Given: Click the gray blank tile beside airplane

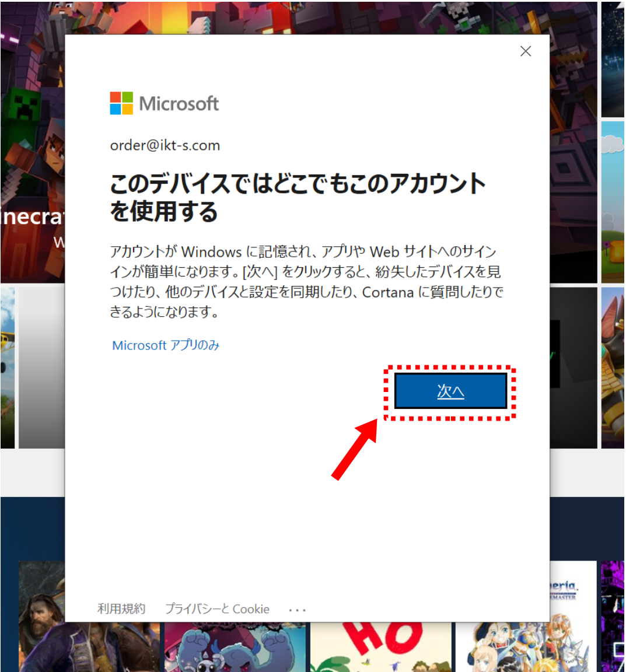Looking at the screenshot, I should coord(41,367).
